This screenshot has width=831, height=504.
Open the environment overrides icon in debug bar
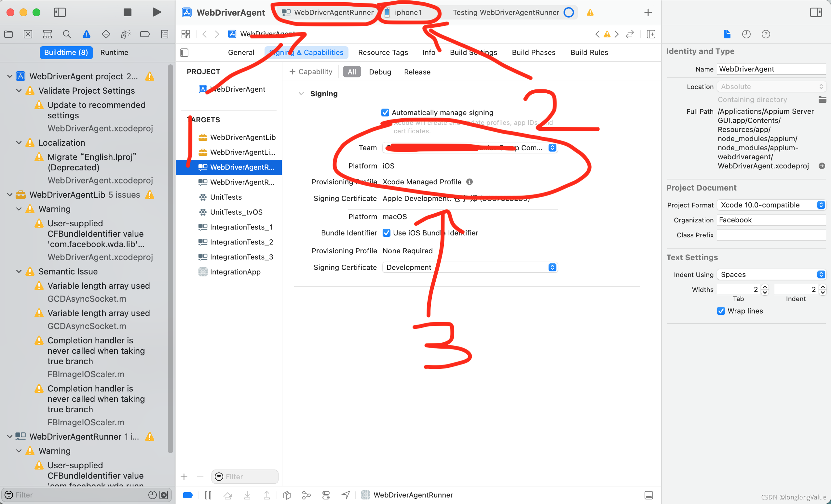(x=326, y=495)
